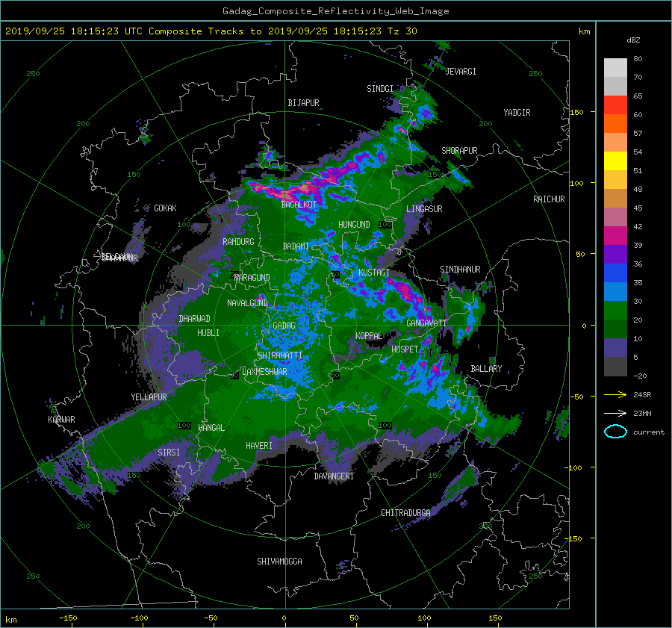672x628 pixels.
Task: Click the -150 tick on bottom axis
Action: tap(68, 618)
